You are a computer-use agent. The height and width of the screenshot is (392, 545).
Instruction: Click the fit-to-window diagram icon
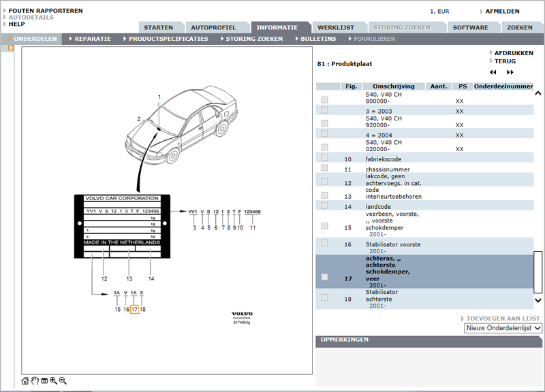(x=44, y=381)
